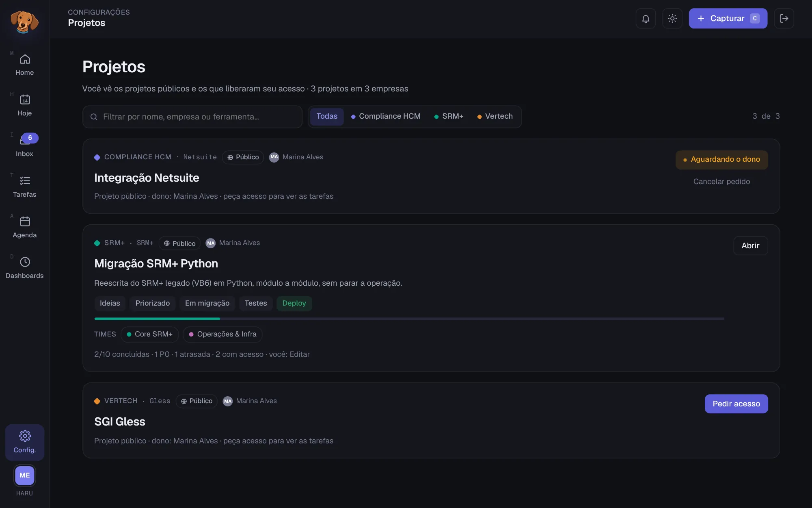Click Público badge on SGI Gless card
The height and width of the screenshot is (508, 812).
point(197,401)
